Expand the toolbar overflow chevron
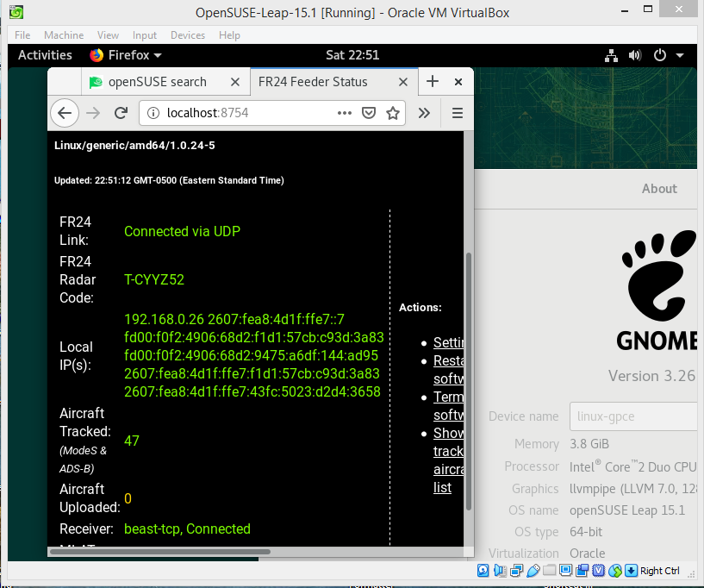This screenshot has width=704, height=588. click(x=424, y=113)
